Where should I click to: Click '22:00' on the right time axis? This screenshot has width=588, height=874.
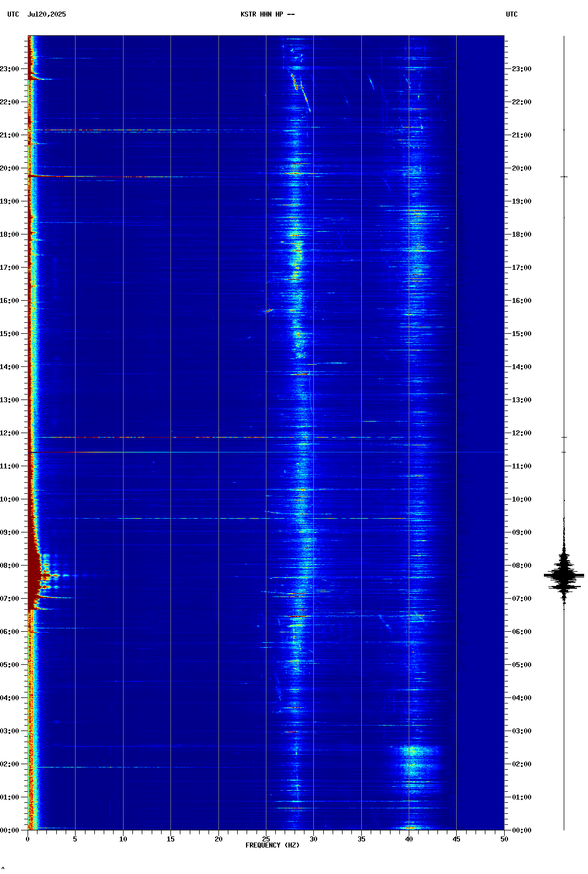click(522, 102)
